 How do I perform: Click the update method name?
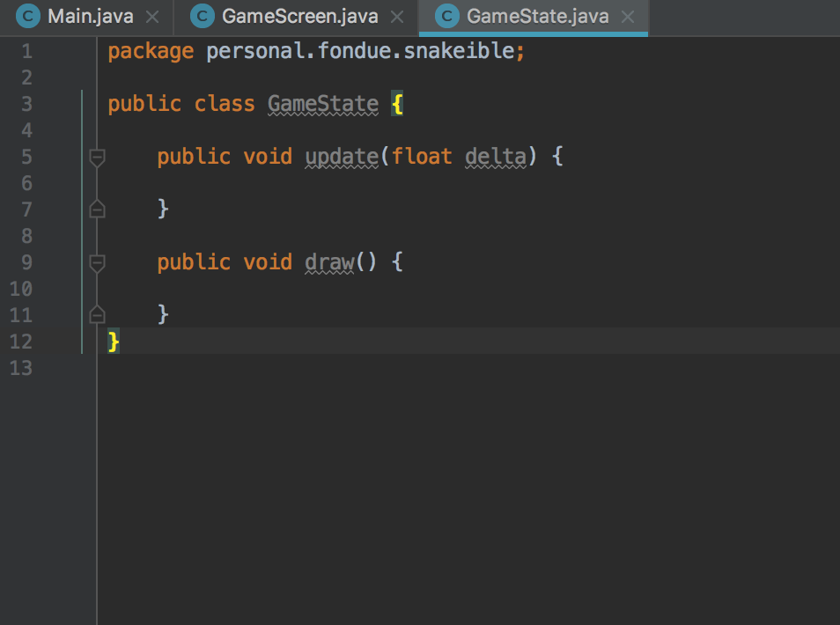(342, 157)
